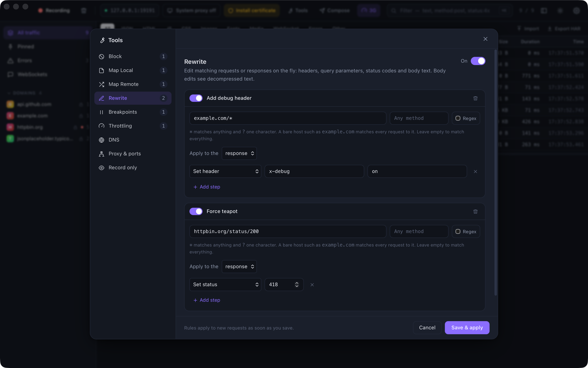Open the Set status action dropdown
The image size is (588, 368).
tap(225, 285)
